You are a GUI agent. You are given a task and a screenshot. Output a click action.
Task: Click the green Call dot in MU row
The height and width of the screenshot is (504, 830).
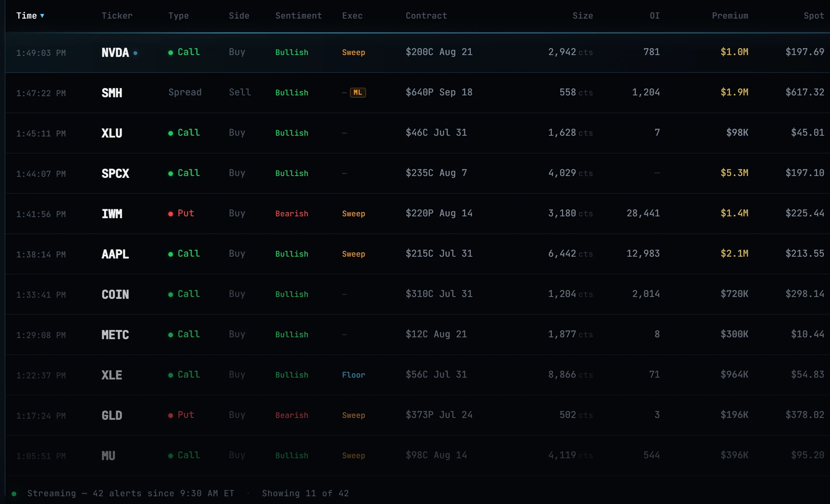[171, 456]
